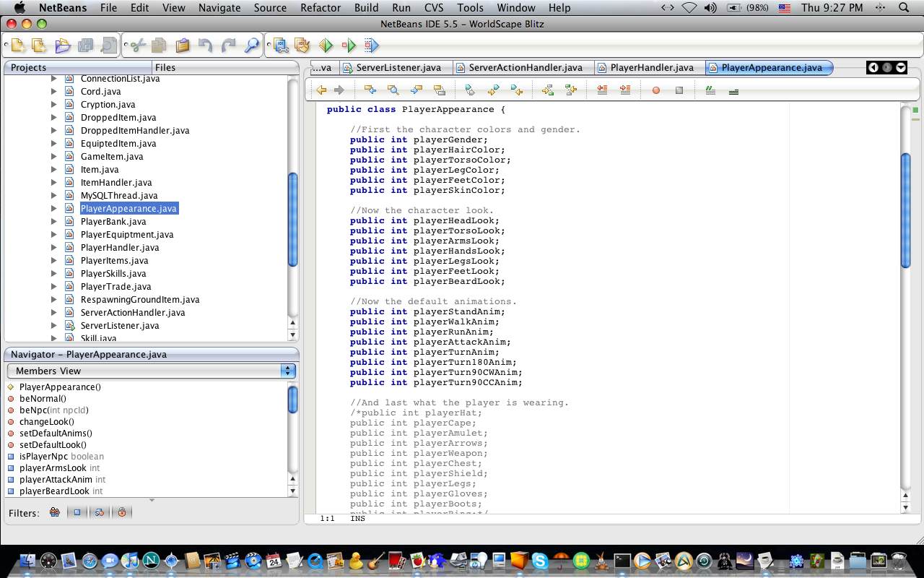Toggle Highlight Search editor icon
Viewport: 924px width, 578px height.
click(440, 90)
